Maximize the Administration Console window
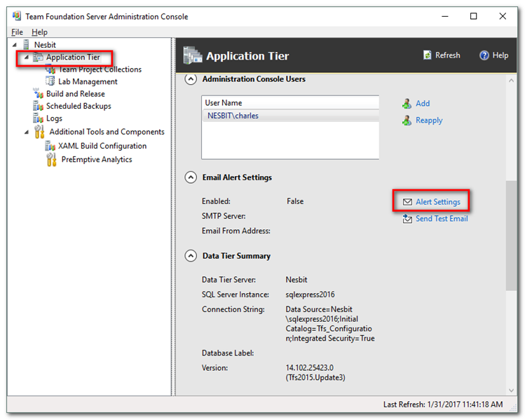Screen dimensions: 525x420 [473, 16]
